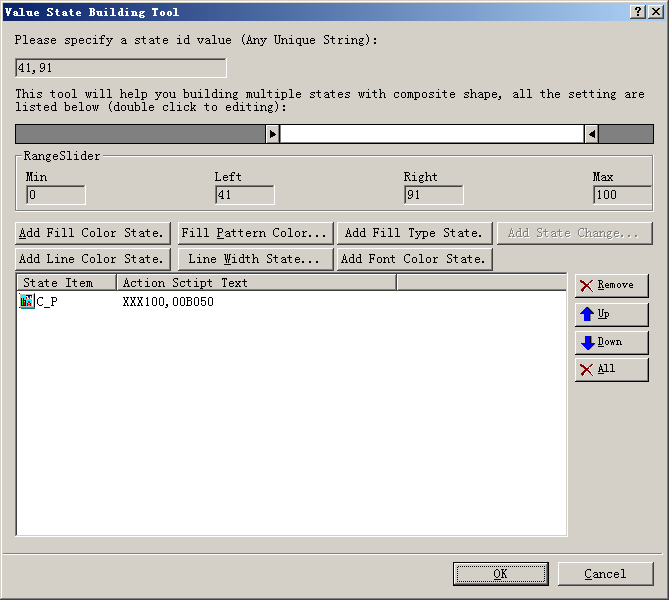
Task: Open Line Width State dialog
Action: click(x=255, y=259)
